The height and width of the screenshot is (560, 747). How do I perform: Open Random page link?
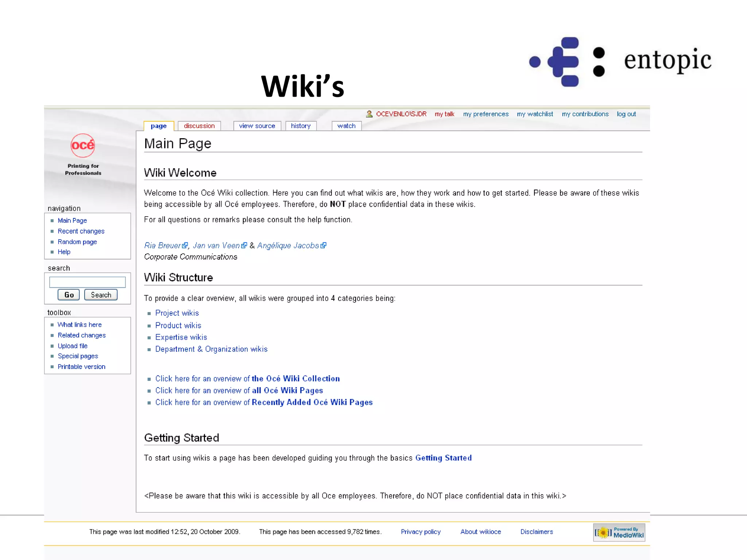click(x=77, y=242)
